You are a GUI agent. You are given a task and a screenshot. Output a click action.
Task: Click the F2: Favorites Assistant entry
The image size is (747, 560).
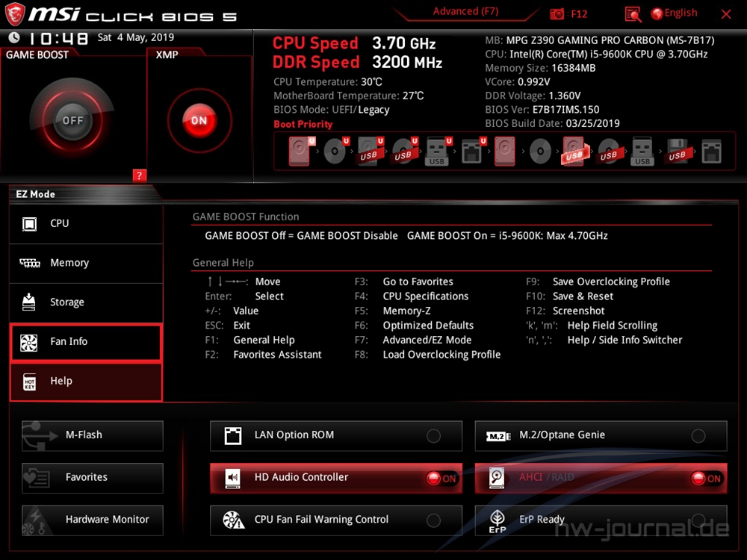click(264, 355)
